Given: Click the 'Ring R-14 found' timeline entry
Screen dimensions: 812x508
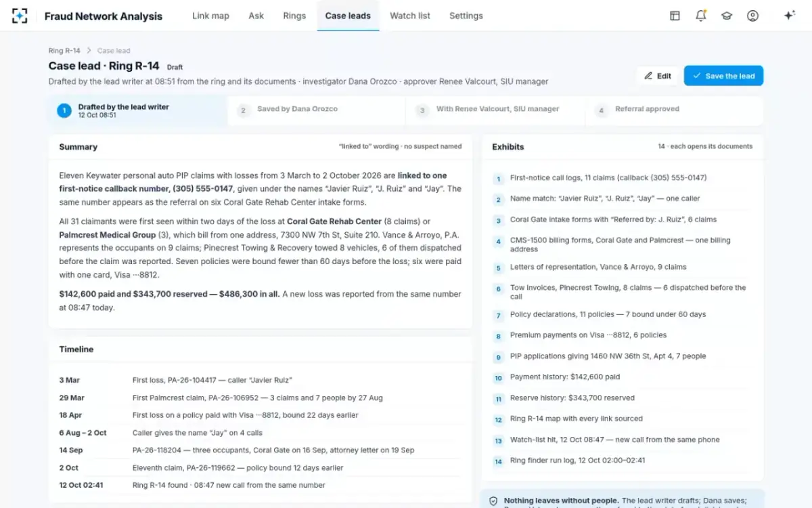Looking at the screenshot, I should pos(261,486).
